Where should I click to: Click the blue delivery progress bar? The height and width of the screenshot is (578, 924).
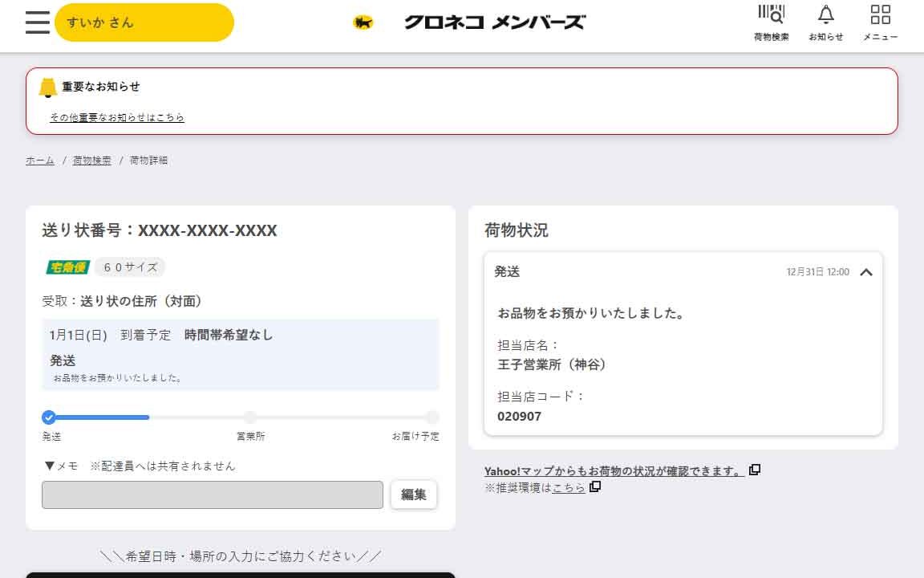pos(103,417)
